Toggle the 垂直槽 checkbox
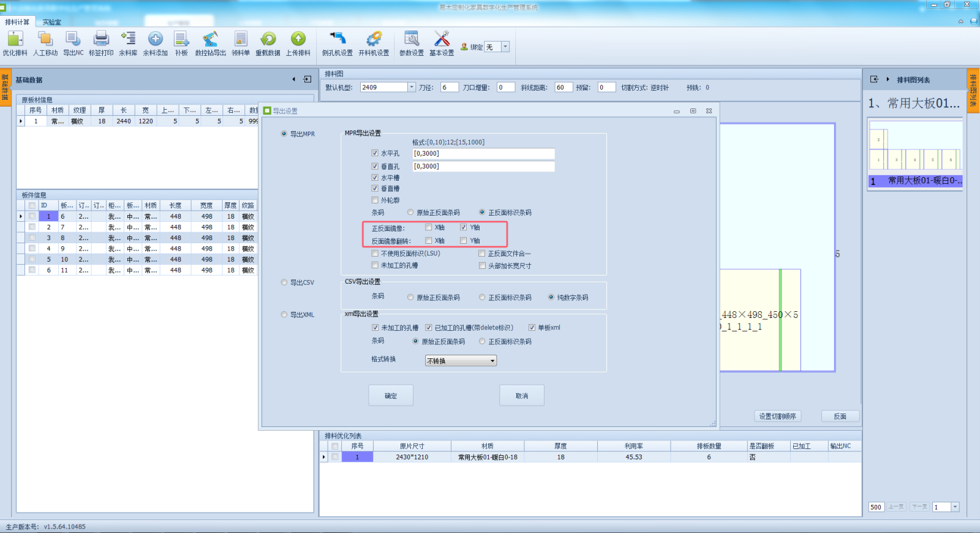The height and width of the screenshot is (533, 980). [375, 189]
